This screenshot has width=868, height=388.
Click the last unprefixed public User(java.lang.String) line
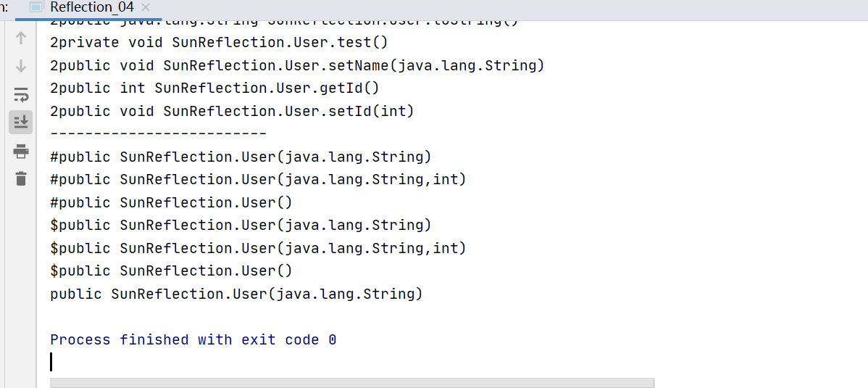pyautogui.click(x=236, y=294)
